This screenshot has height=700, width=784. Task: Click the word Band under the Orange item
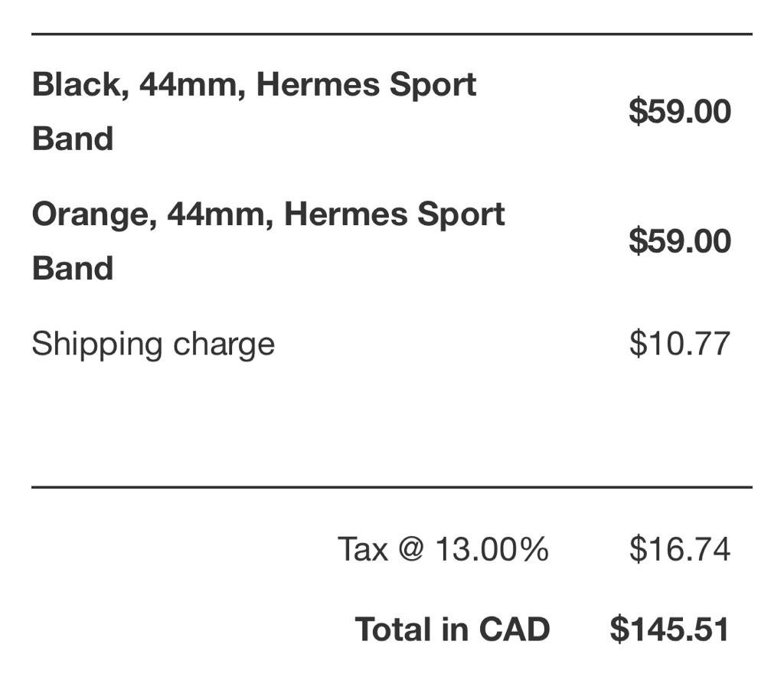click(x=73, y=269)
